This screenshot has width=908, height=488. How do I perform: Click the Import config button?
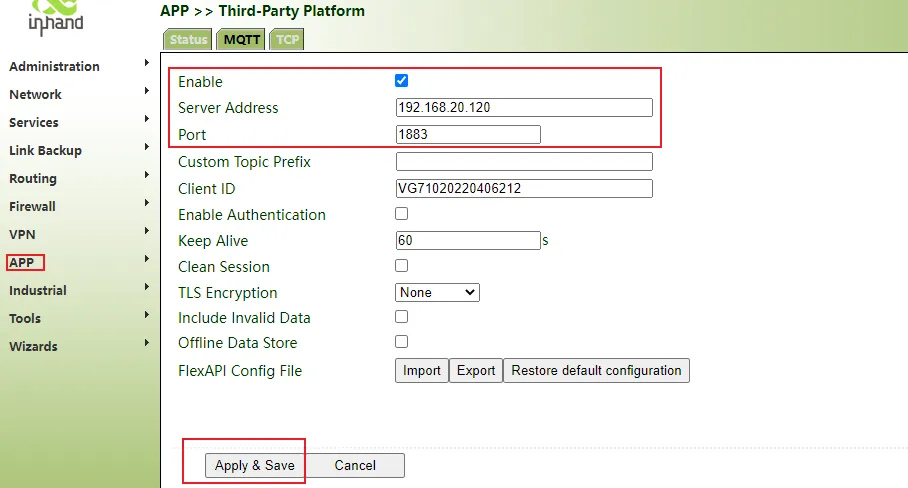[x=422, y=370]
